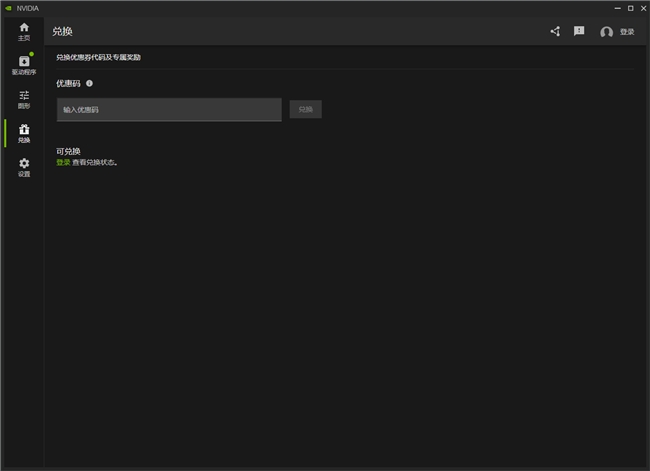This screenshot has width=650, height=471.
Task: Click the user avatar icon
Action: coord(606,32)
